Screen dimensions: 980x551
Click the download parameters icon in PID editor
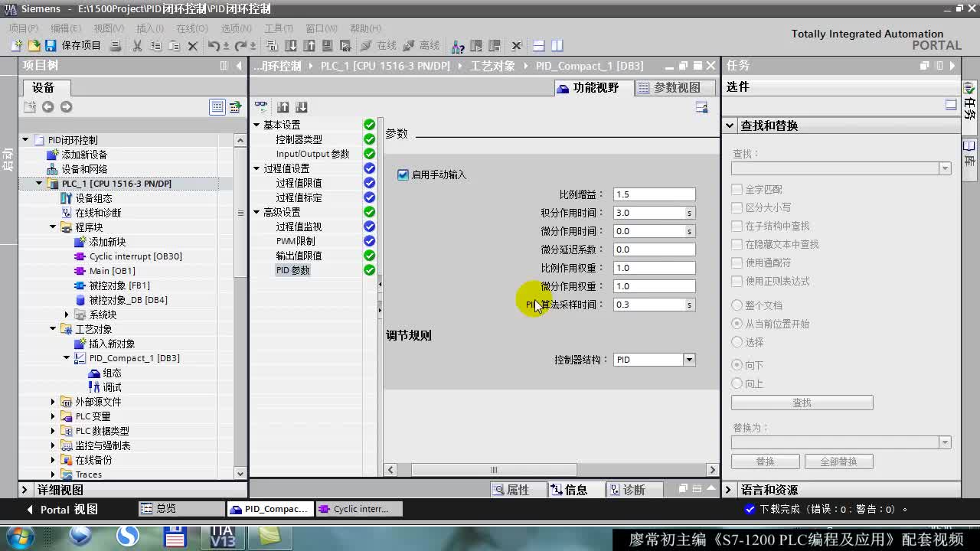tap(301, 107)
